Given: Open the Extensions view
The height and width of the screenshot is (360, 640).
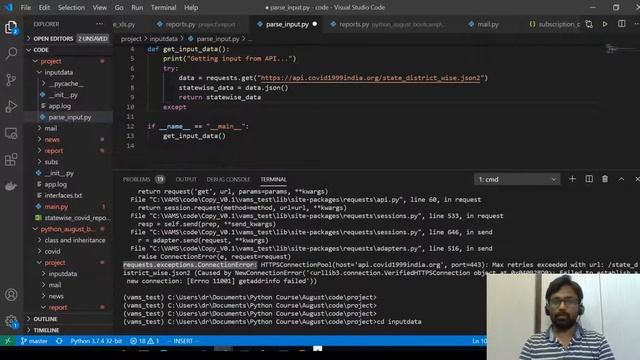Looking at the screenshot, I should (x=11, y=160).
